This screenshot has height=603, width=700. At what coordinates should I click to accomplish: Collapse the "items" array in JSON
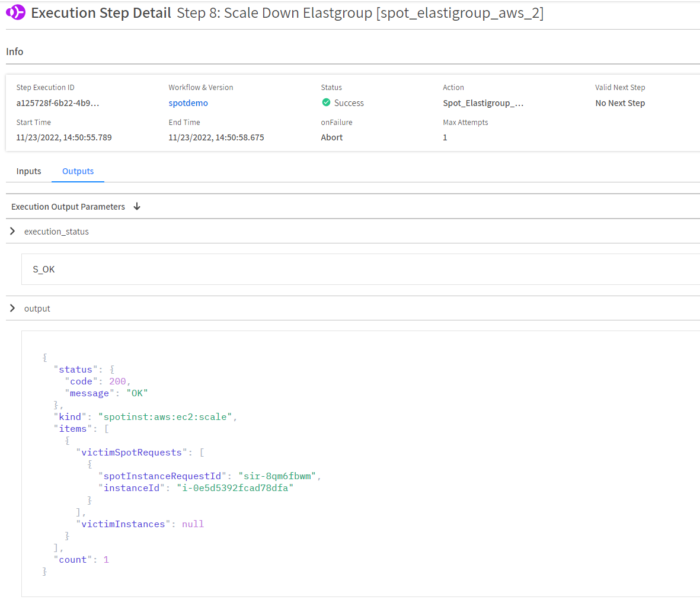[107, 429]
